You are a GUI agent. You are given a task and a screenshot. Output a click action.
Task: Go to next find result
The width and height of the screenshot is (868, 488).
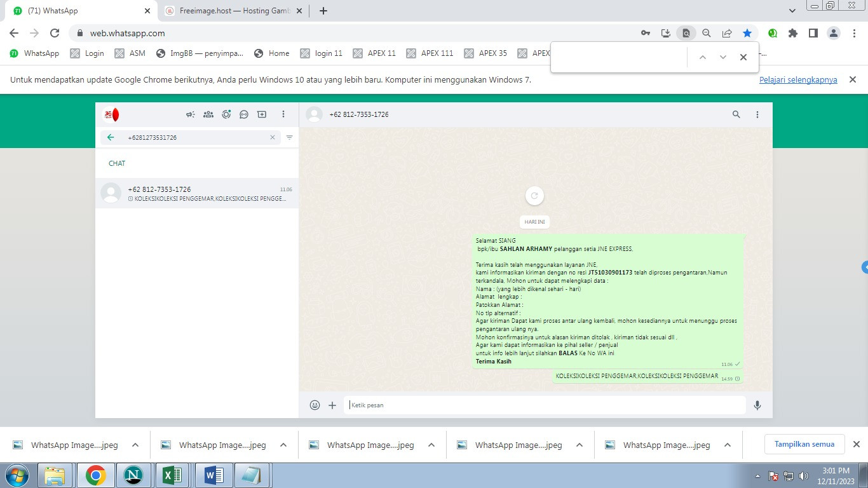click(723, 57)
